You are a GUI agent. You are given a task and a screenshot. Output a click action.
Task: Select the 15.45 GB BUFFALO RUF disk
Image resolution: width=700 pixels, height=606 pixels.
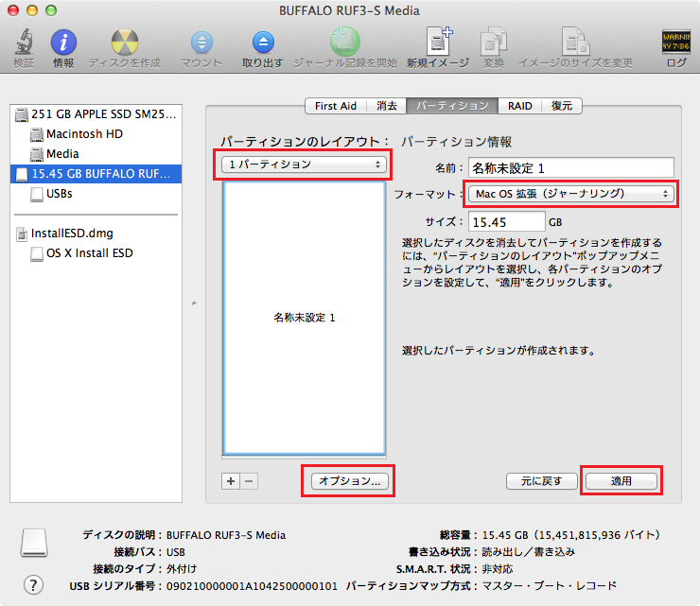pyautogui.click(x=96, y=174)
